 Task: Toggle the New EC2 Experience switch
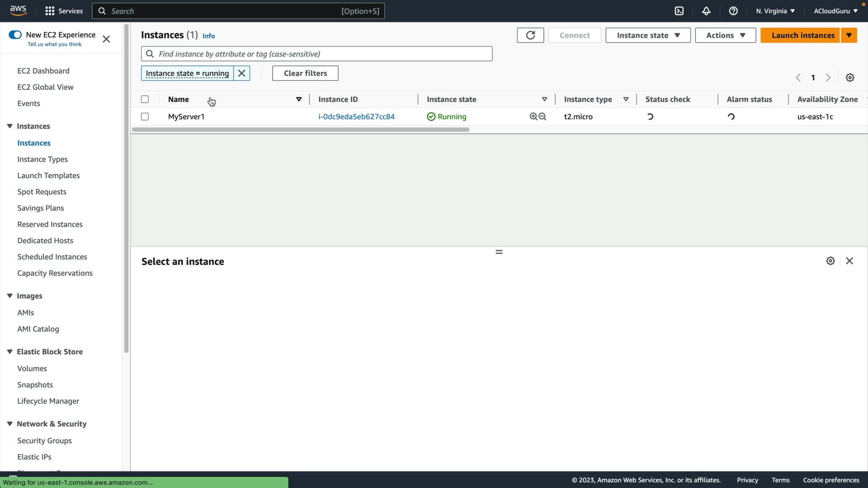(15, 35)
